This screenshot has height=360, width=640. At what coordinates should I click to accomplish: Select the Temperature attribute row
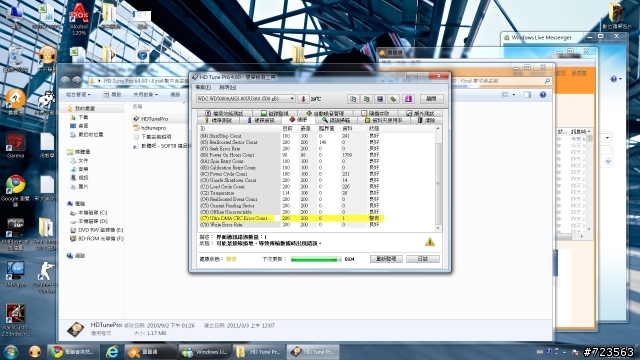point(291,193)
